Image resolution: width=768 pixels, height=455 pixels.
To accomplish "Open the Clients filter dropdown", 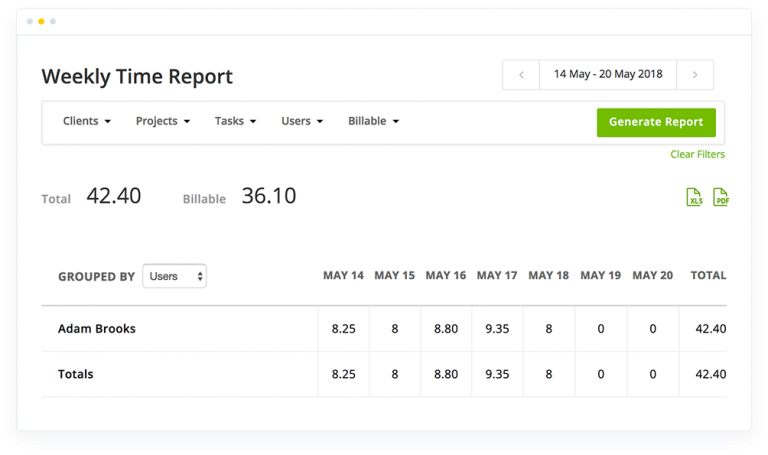I will click(x=86, y=121).
